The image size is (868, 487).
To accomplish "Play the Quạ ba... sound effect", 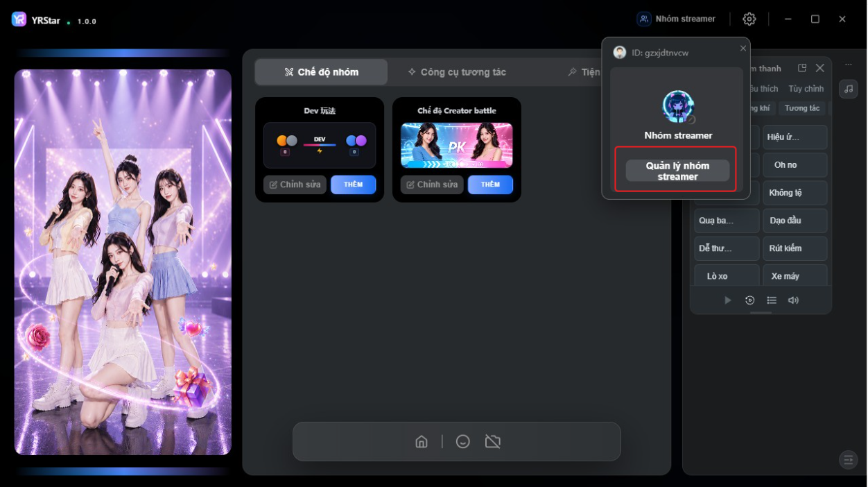I will tap(727, 221).
